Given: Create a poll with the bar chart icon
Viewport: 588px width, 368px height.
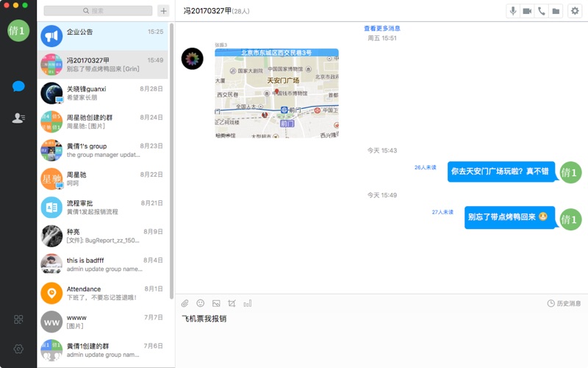Looking at the screenshot, I should [248, 303].
